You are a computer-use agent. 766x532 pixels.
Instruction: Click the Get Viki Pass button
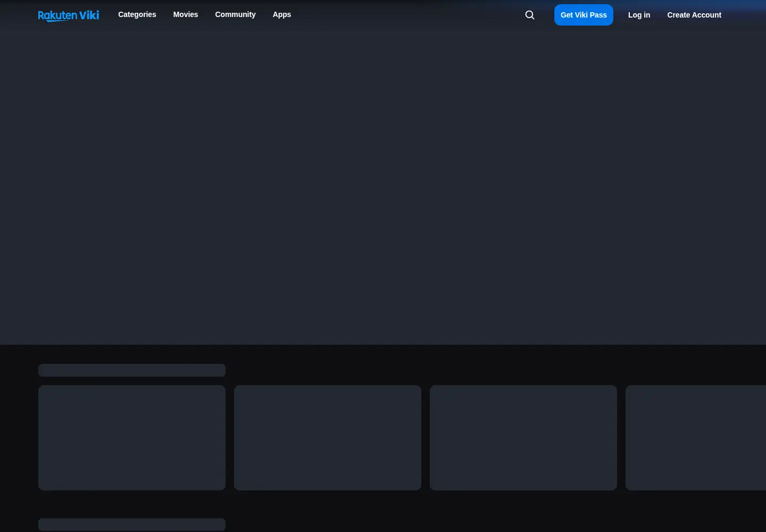pos(584,15)
